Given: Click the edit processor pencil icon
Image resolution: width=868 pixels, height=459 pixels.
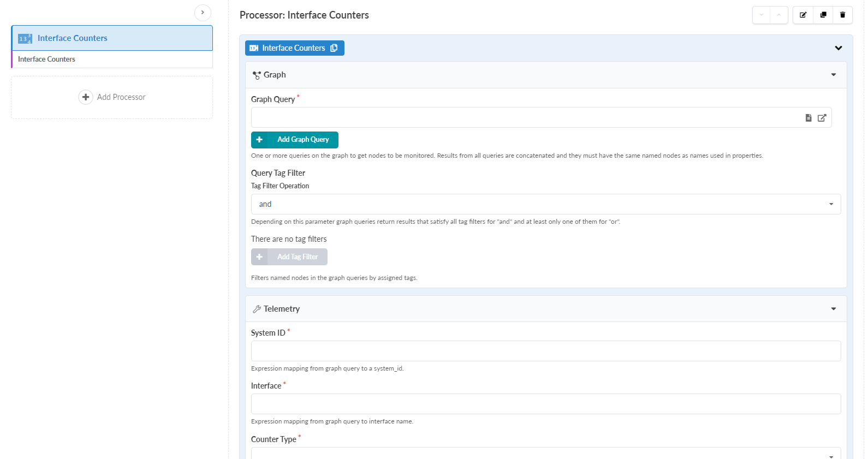Looking at the screenshot, I should point(803,15).
